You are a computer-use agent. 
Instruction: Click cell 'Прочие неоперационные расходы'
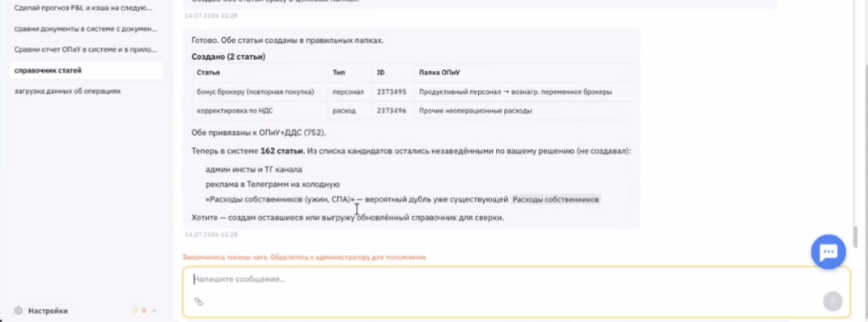(x=476, y=111)
